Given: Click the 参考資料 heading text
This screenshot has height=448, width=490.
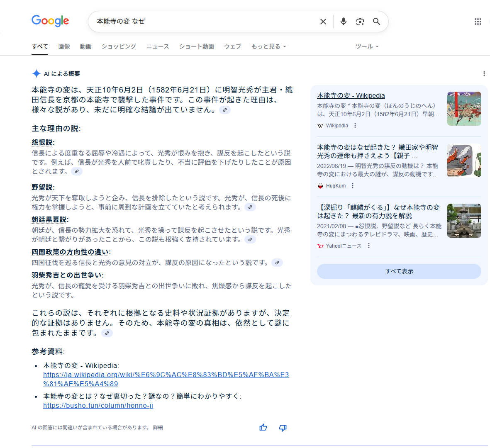Looking at the screenshot, I should click(48, 351).
